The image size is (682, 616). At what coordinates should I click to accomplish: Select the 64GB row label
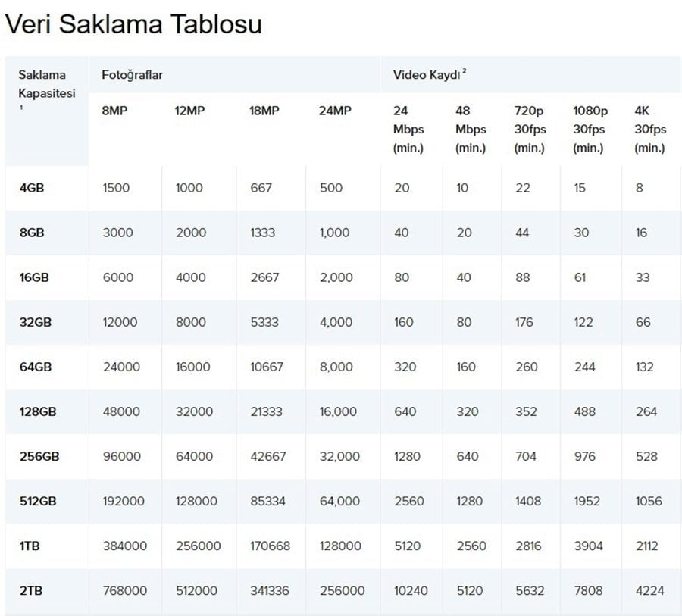tap(36, 367)
